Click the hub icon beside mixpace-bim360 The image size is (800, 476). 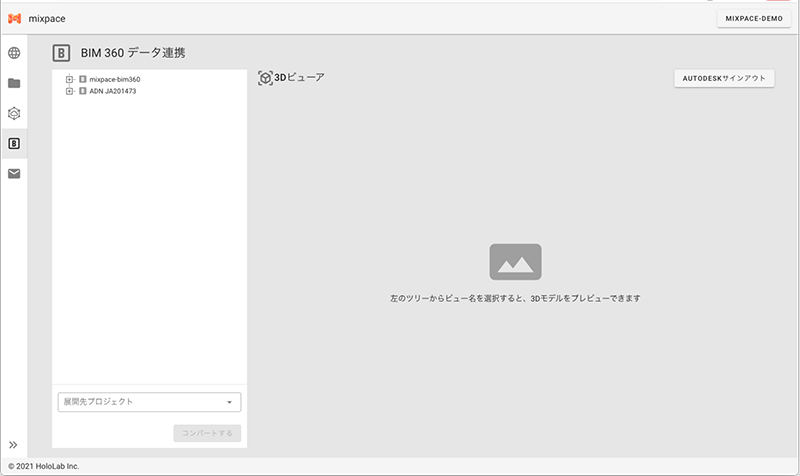(x=83, y=79)
